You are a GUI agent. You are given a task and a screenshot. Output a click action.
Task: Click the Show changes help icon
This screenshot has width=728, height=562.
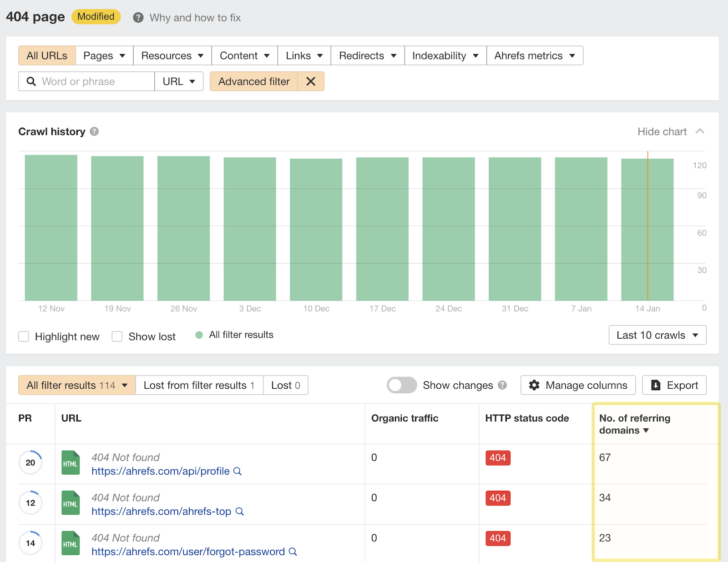point(502,385)
